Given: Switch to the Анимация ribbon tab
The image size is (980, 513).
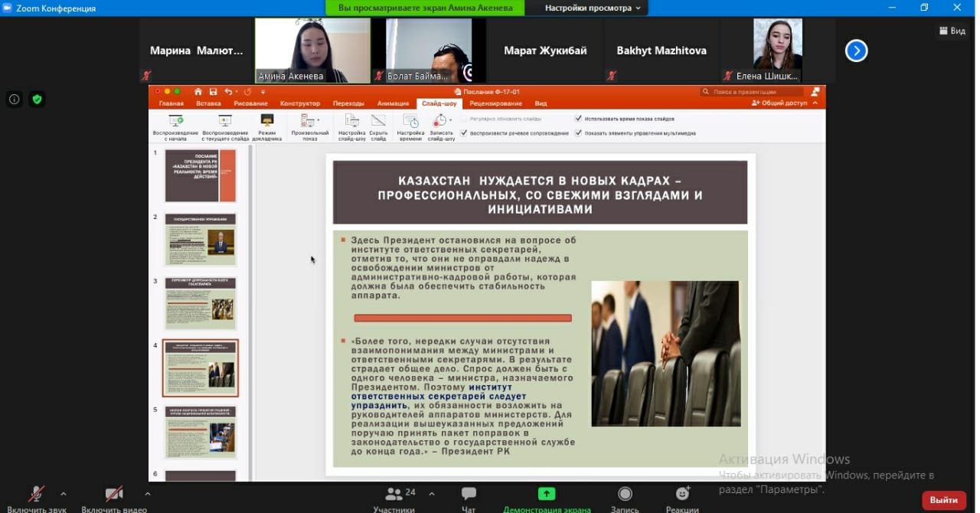Looking at the screenshot, I should [x=393, y=103].
